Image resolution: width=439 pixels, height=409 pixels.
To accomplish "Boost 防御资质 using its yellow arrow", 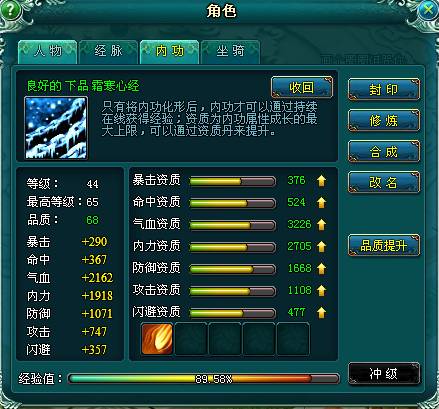I will (321, 269).
